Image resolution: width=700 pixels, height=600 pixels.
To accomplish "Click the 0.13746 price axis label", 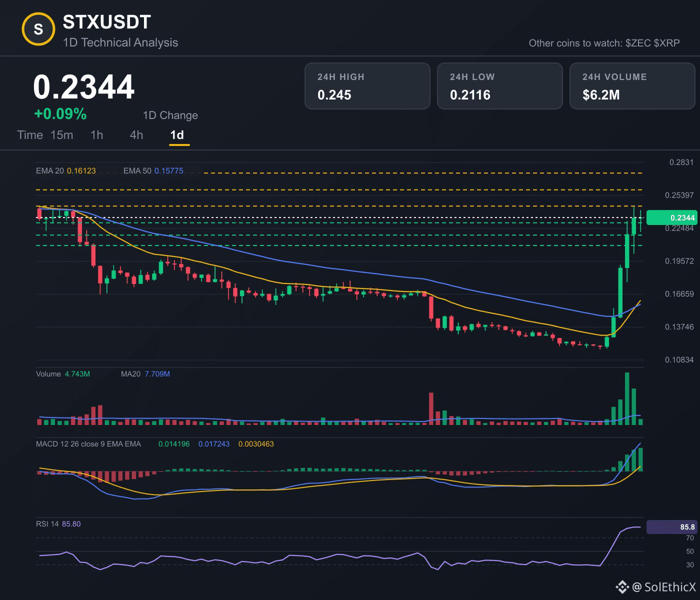I will coord(679,327).
